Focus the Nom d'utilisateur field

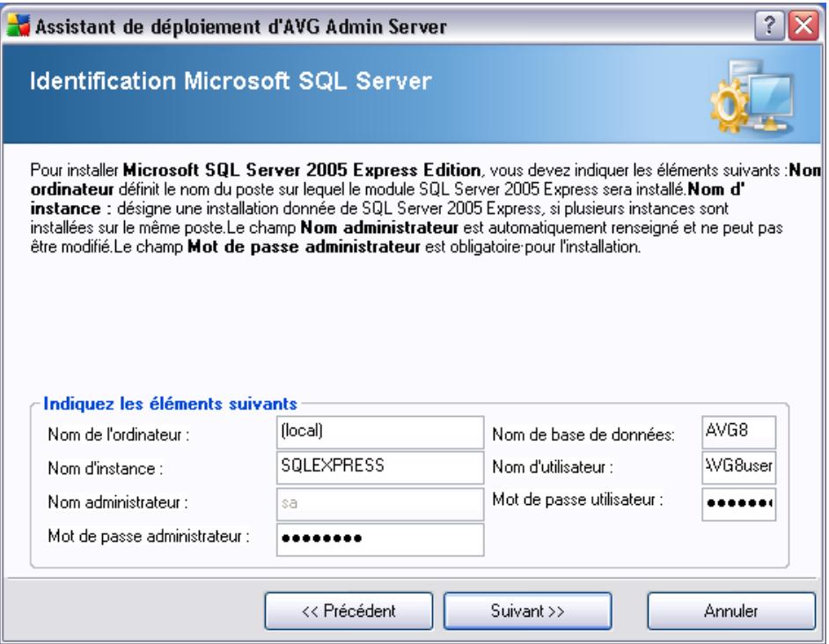click(x=738, y=467)
